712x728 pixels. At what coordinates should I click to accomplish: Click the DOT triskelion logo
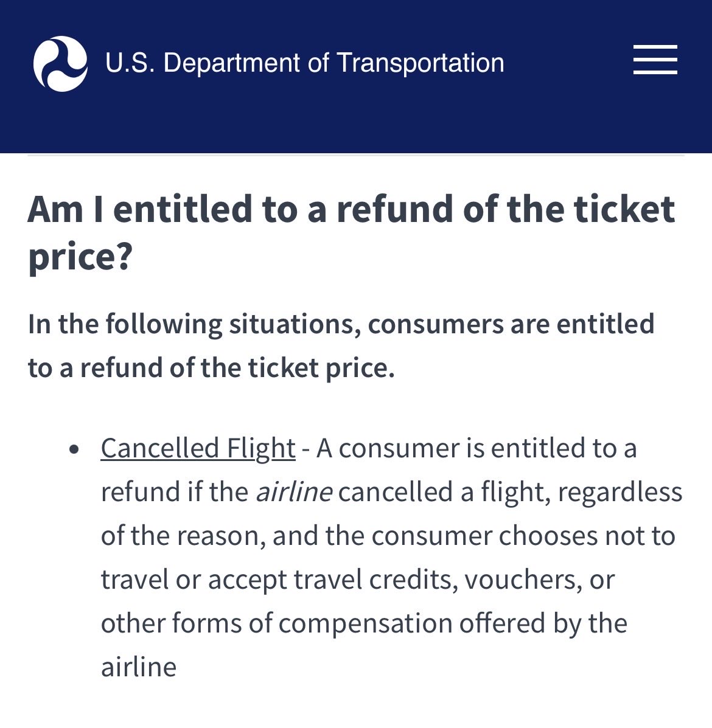[60, 63]
